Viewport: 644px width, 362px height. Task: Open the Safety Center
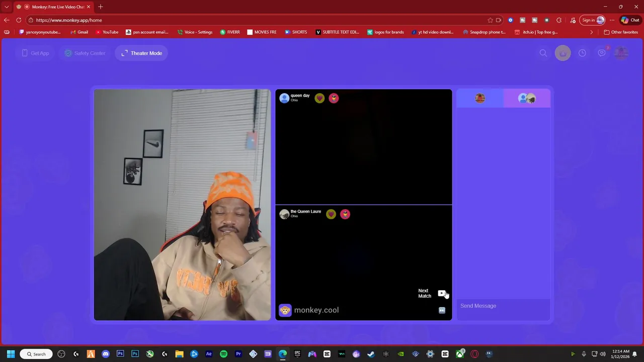point(85,53)
